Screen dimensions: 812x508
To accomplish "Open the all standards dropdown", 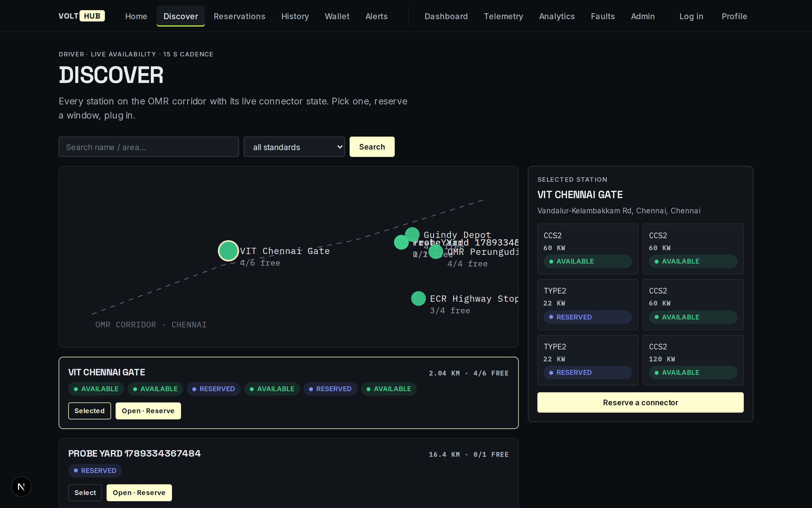I will [x=294, y=147].
